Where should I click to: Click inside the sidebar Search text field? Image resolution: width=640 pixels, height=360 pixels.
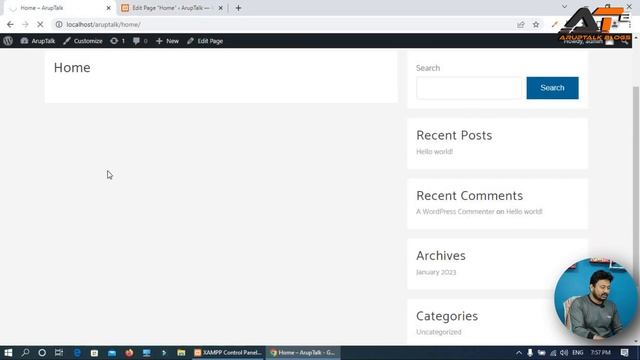469,88
